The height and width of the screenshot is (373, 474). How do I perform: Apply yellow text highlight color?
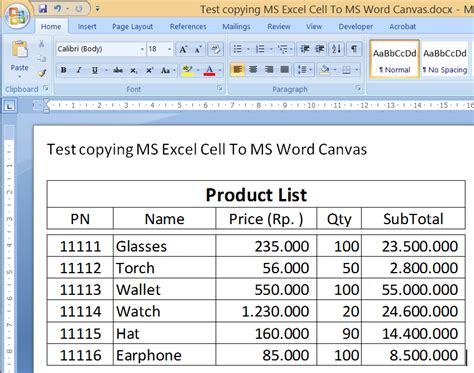pos(188,70)
